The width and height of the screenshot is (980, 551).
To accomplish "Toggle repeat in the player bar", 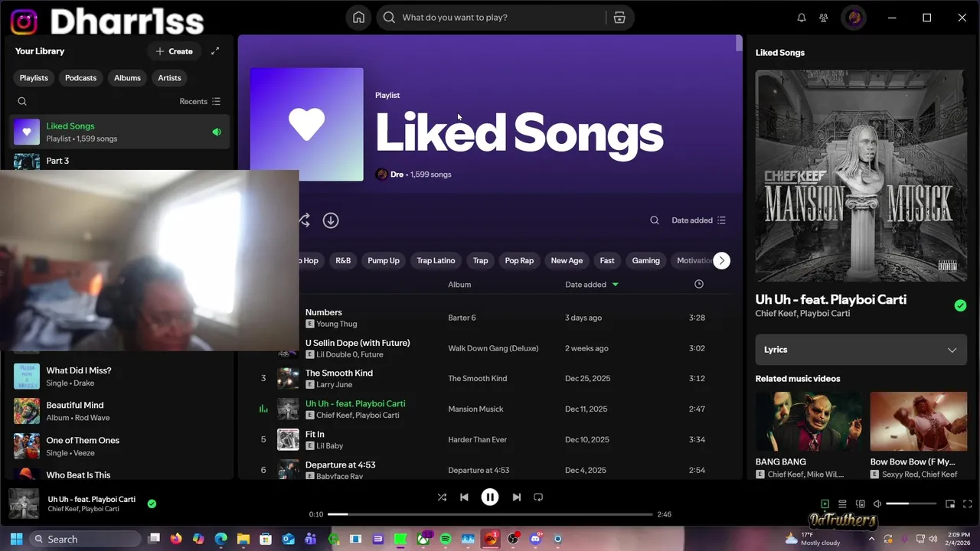I will 538,497.
